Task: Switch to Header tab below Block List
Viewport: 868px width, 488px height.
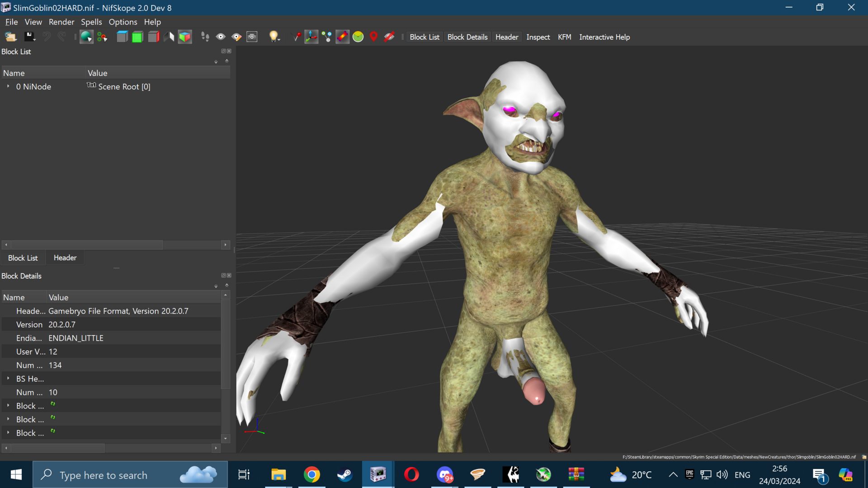Action: click(65, 258)
